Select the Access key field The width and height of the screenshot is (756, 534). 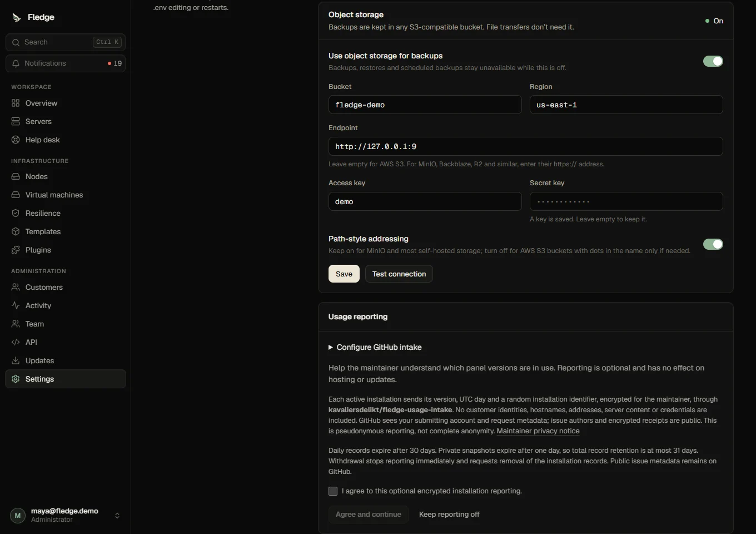pos(425,201)
